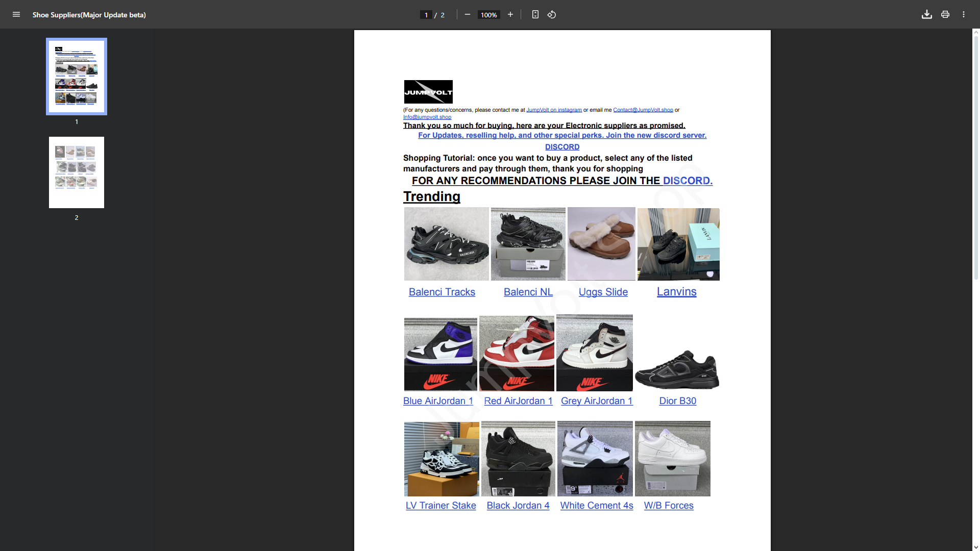Click the Dior B30 link
Viewport: 980px width, 551px height.
pos(677,401)
